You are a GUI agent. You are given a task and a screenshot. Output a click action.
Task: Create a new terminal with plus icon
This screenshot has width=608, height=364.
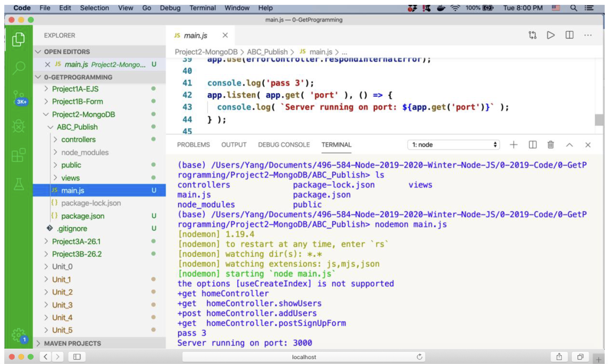tap(514, 145)
